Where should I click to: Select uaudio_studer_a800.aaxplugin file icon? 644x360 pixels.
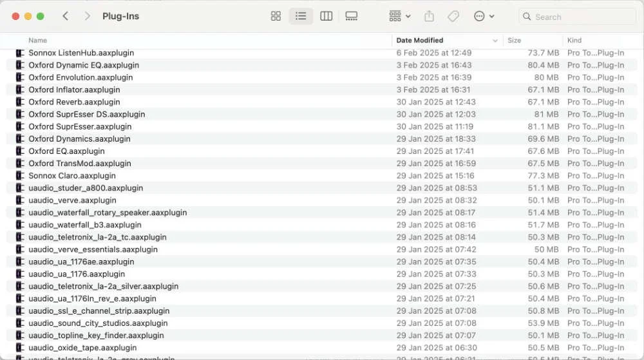point(20,188)
